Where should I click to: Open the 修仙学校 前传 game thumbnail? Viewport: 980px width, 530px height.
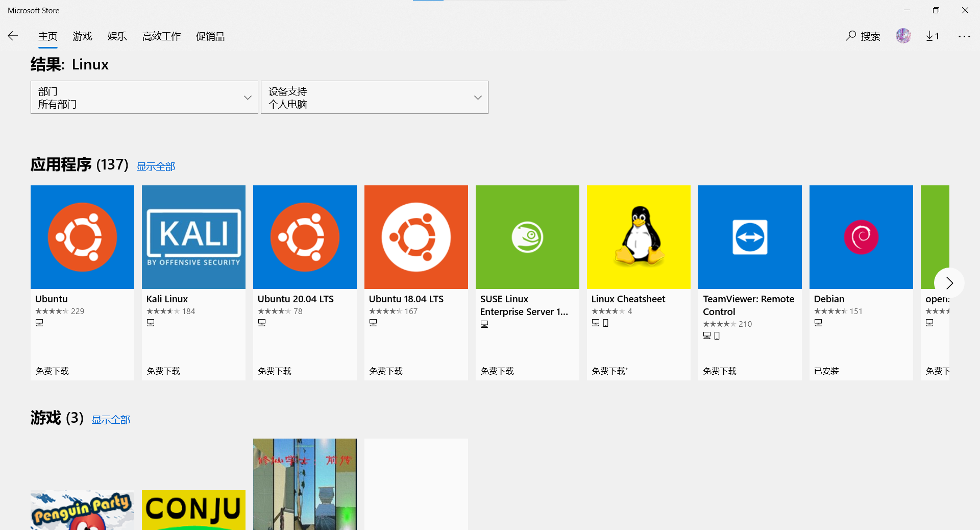click(x=305, y=484)
